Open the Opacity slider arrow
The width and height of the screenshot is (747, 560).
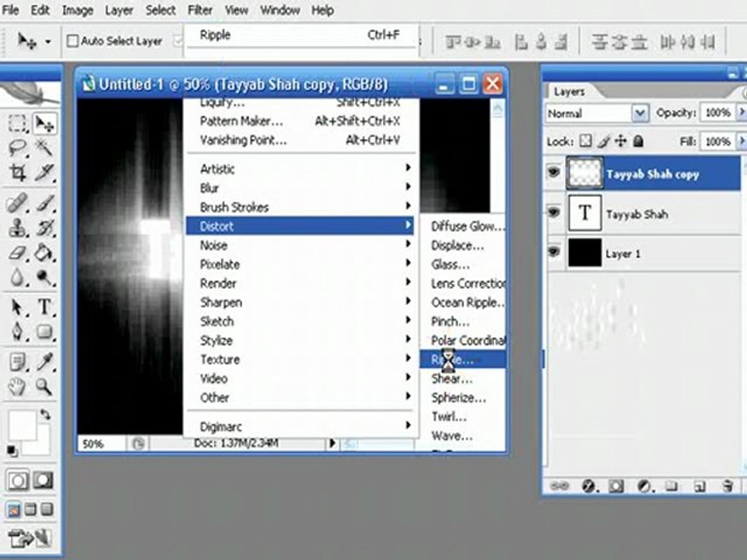point(742,112)
